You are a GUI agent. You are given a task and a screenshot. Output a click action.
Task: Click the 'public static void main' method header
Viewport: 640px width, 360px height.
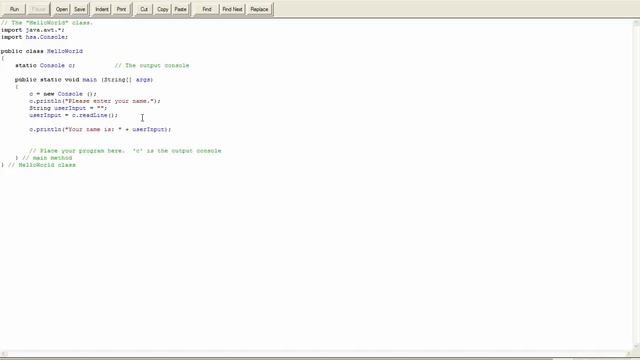[84, 80]
